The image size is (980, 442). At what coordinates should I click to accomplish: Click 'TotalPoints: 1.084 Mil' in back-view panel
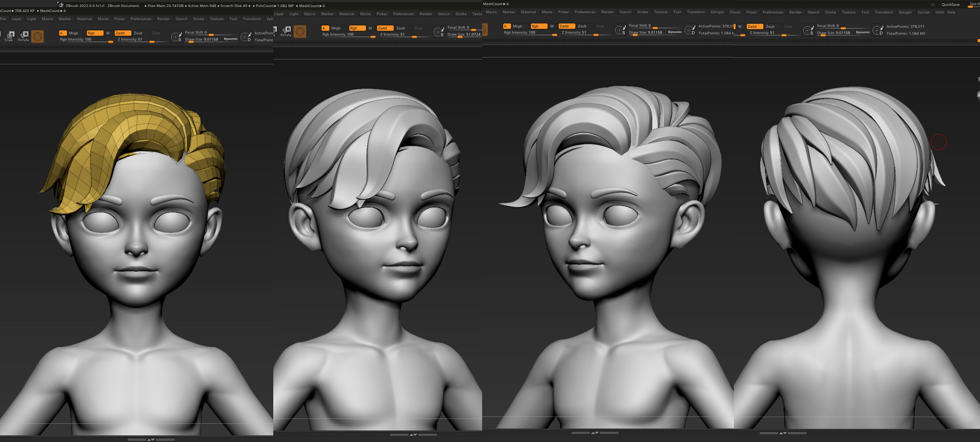tap(906, 33)
